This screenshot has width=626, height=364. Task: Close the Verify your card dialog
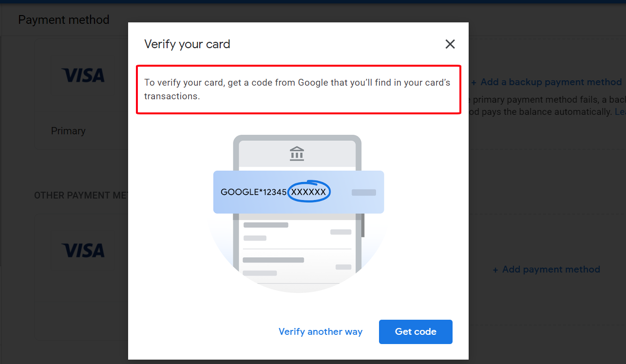tap(450, 44)
